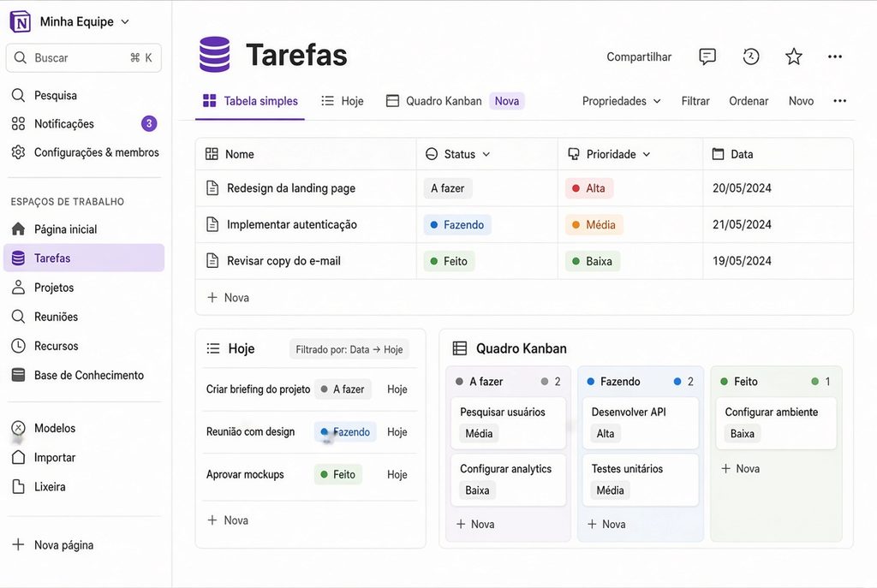
Task: Click the page icon for Redesign da landing page
Action: click(212, 187)
